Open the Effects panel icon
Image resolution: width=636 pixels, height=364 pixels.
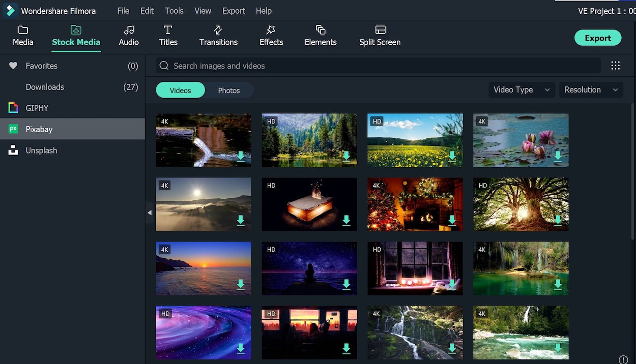pos(271,30)
